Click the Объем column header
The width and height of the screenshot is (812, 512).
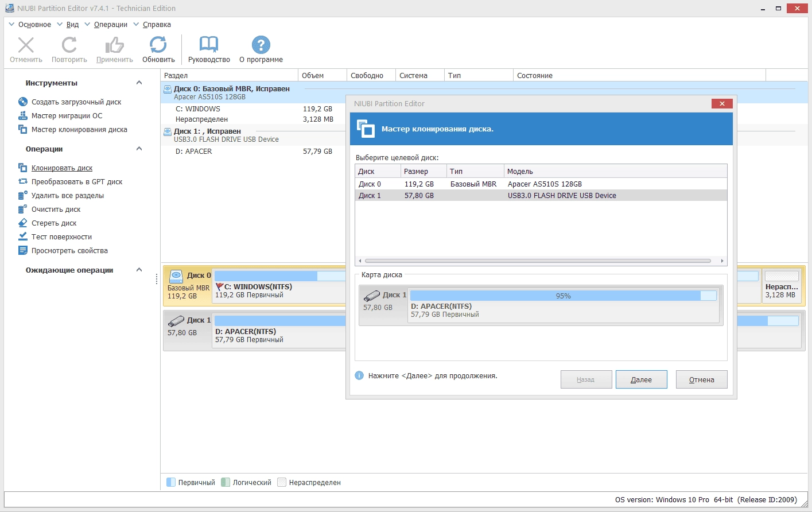[323, 75]
